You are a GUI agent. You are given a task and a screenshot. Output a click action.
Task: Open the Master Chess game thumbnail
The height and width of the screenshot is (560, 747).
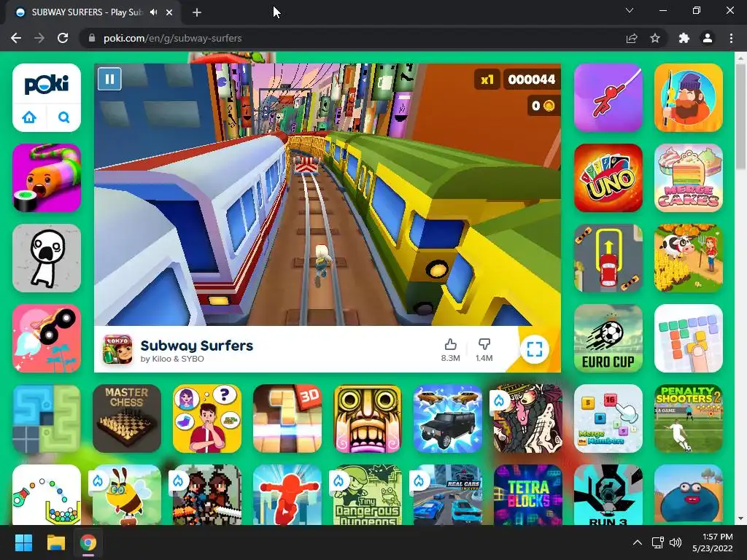127,418
